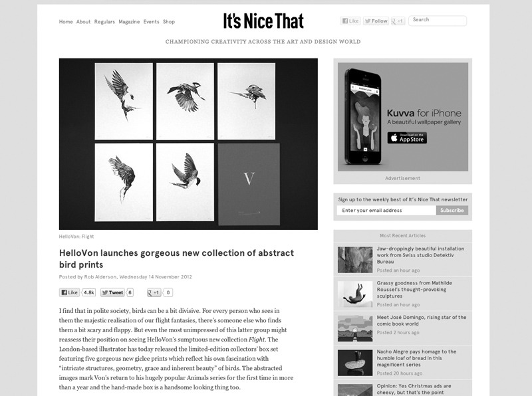This screenshot has height=396, width=532.
Task: Click the Google +1 button in header
Action: click(x=398, y=21)
